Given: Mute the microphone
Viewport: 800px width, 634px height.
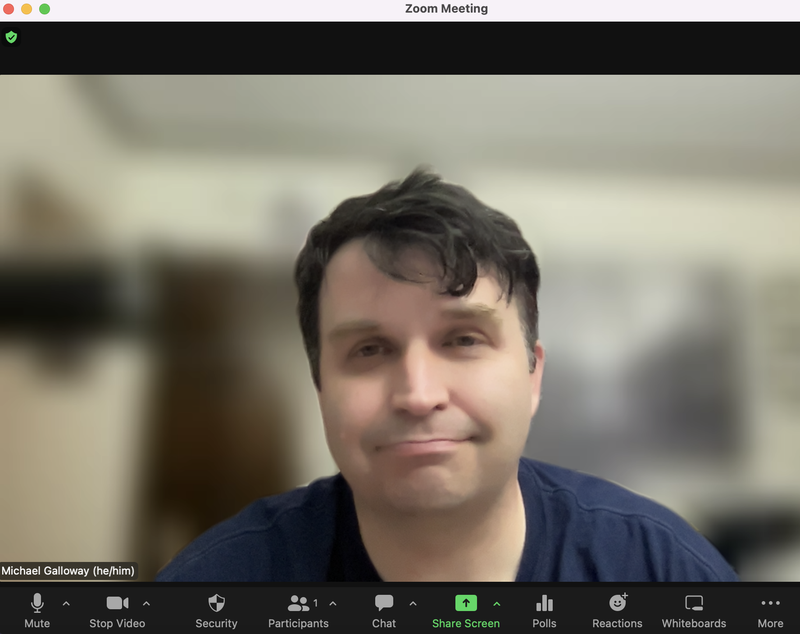Looking at the screenshot, I should click(37, 611).
